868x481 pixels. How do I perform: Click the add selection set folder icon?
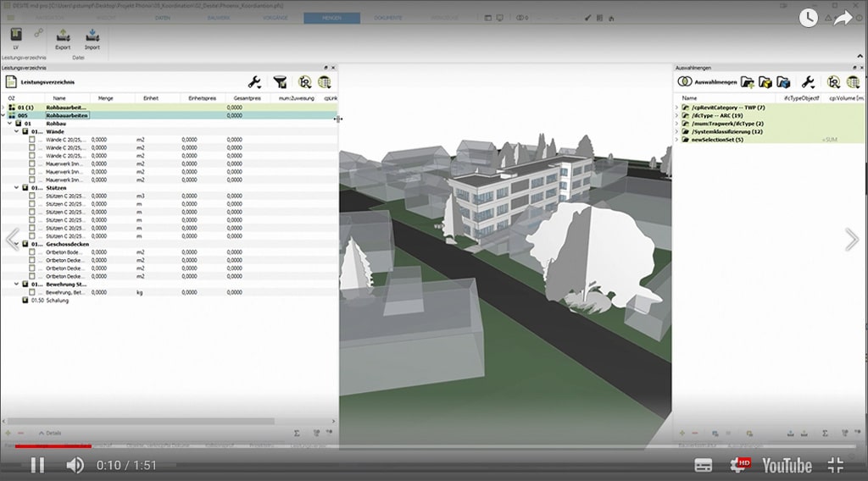[x=748, y=82]
